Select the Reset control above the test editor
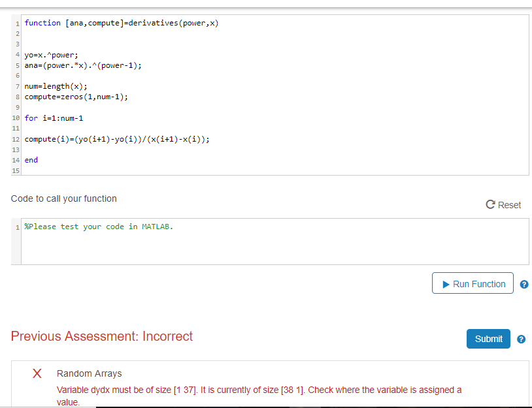 [x=503, y=204]
